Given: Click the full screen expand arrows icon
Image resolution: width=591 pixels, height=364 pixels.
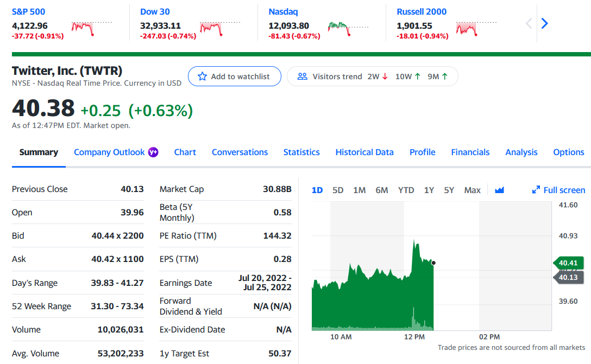Looking at the screenshot, I should coord(536,190).
